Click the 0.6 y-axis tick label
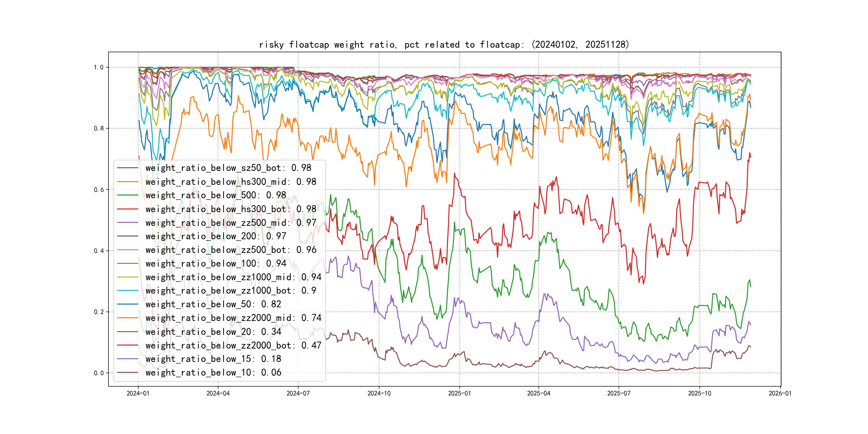Image resolution: width=868 pixels, height=434 pixels. (99, 190)
